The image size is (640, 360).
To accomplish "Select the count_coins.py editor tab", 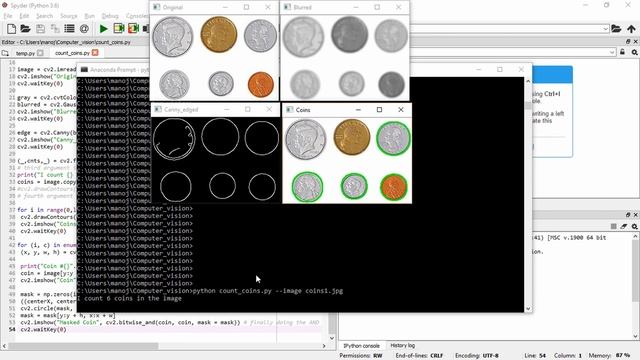I will pyautogui.click(x=72, y=53).
